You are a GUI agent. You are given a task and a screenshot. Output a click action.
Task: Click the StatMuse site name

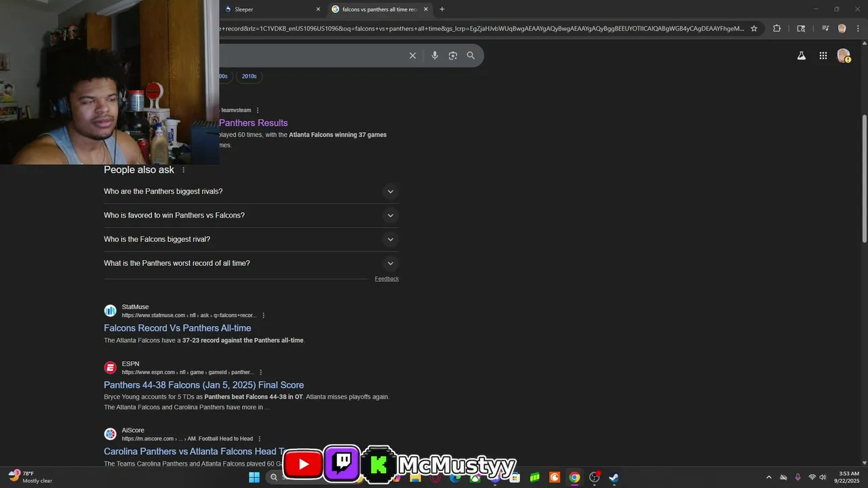pyautogui.click(x=135, y=307)
